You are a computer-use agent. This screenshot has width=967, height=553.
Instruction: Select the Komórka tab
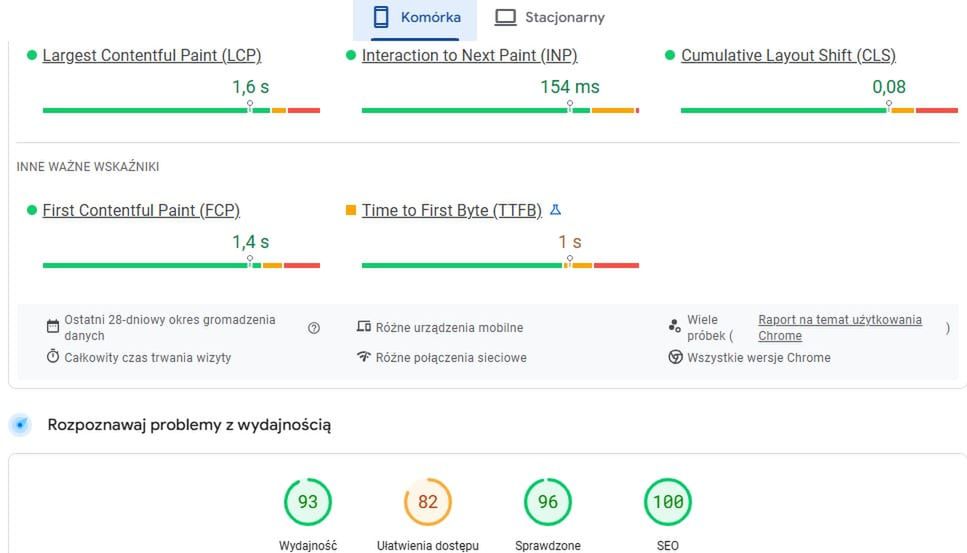pyautogui.click(x=416, y=17)
